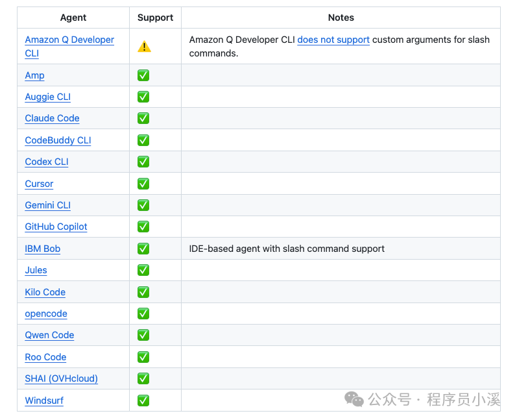Open the SHAI (OVHcloud) link

point(61,378)
